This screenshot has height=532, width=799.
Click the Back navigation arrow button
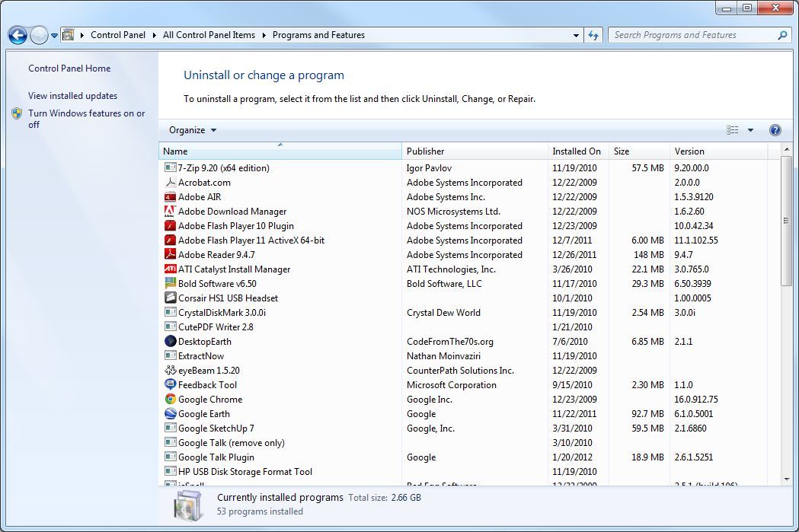click(18, 35)
